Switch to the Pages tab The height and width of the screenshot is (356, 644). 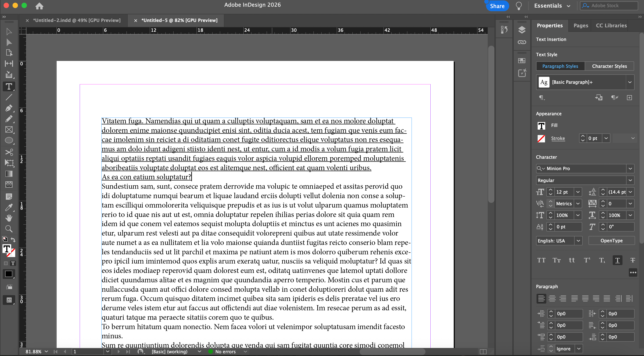(x=580, y=26)
